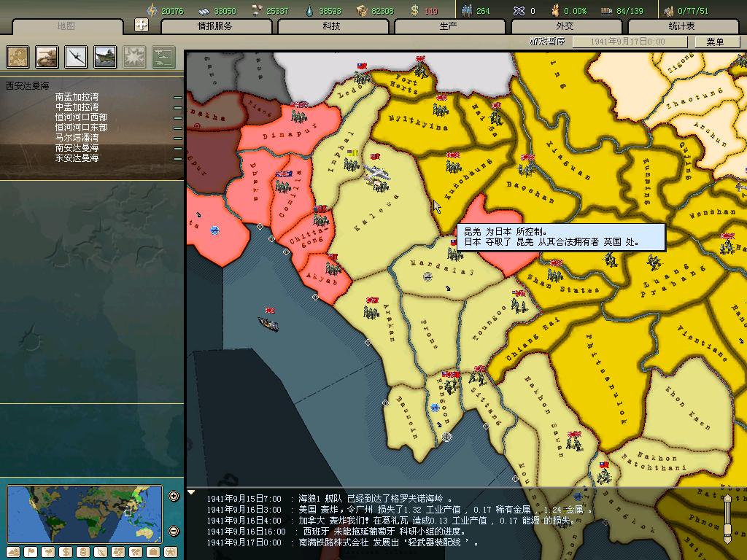Open the air units (plane) list
The height and width of the screenshot is (560, 747).
click(x=76, y=57)
